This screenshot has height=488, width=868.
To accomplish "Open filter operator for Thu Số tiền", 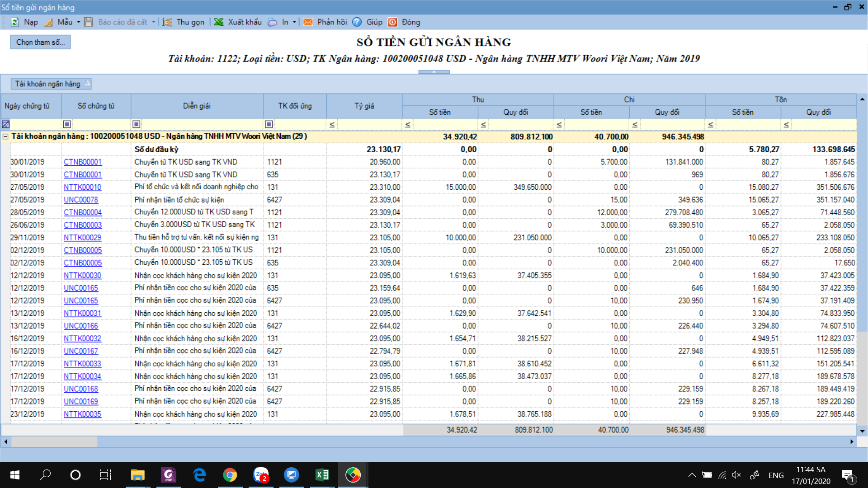I will [x=408, y=125].
